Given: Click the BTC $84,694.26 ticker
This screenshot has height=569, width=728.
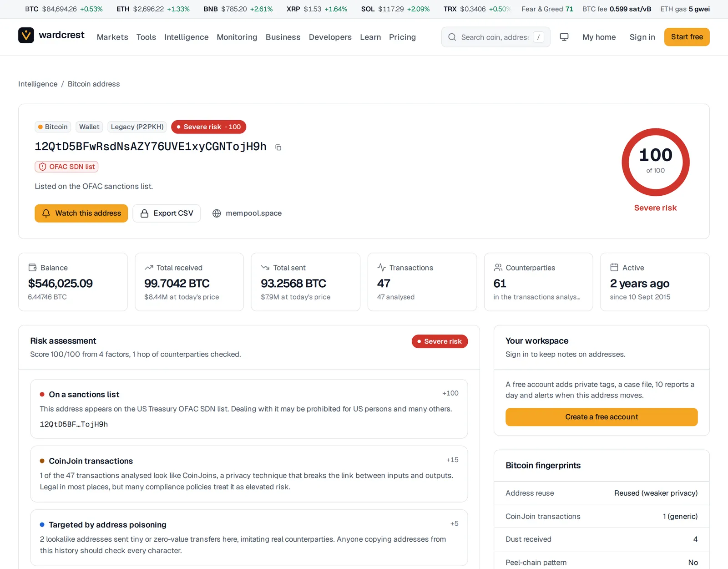Looking at the screenshot, I should (64, 9).
